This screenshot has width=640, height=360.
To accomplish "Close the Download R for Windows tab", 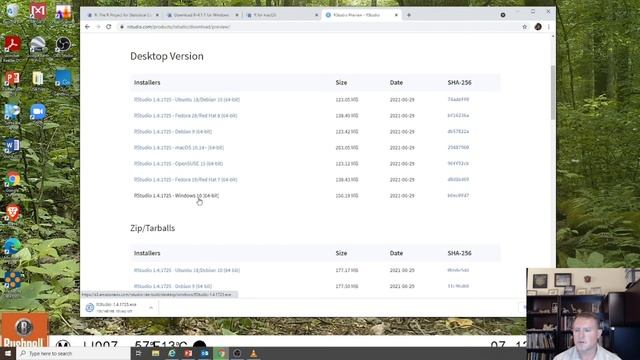I will point(237,15).
